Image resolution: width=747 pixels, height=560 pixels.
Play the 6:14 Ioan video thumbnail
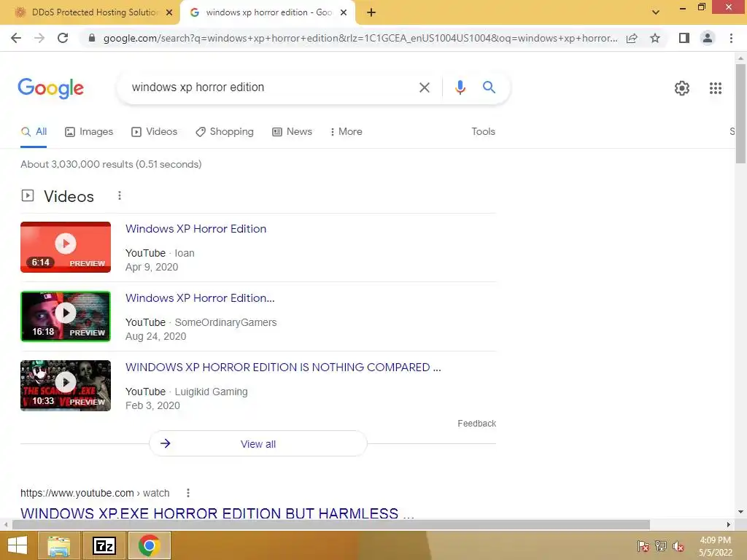point(66,247)
